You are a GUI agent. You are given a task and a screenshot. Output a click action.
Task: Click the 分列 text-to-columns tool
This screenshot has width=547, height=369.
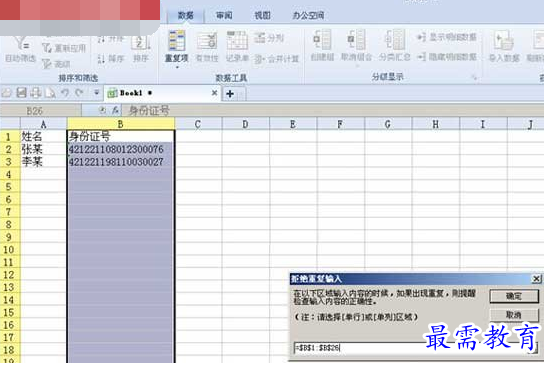[269, 38]
